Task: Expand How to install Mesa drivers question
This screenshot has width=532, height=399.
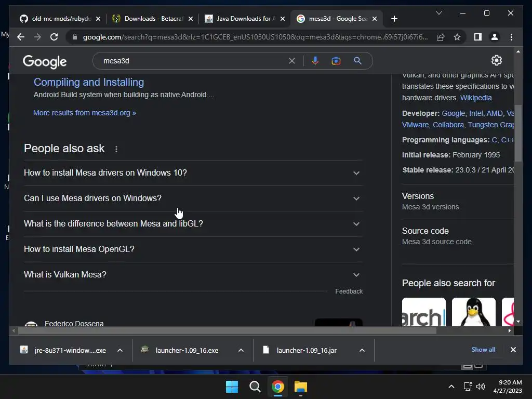Action: pos(193,172)
